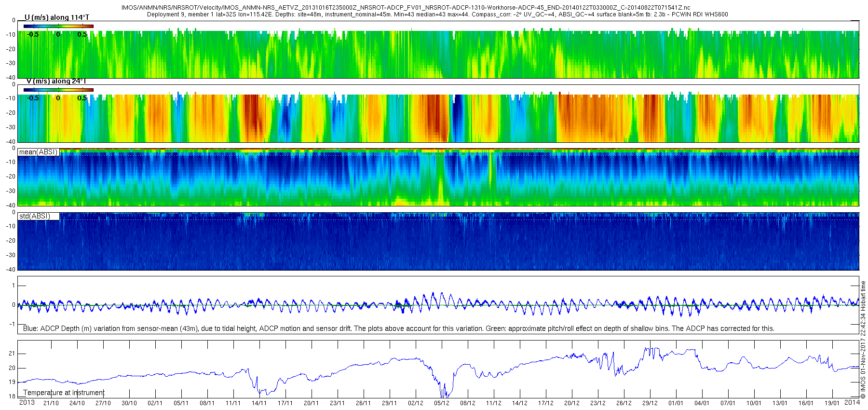Click the '08/12' date tick label
Screen dimensions: 868x410
[468, 403]
